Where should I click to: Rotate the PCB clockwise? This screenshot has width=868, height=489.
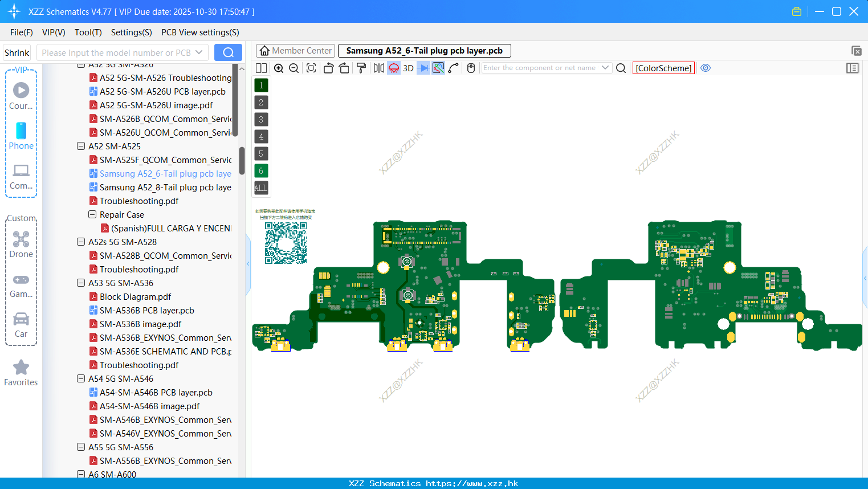coord(344,68)
